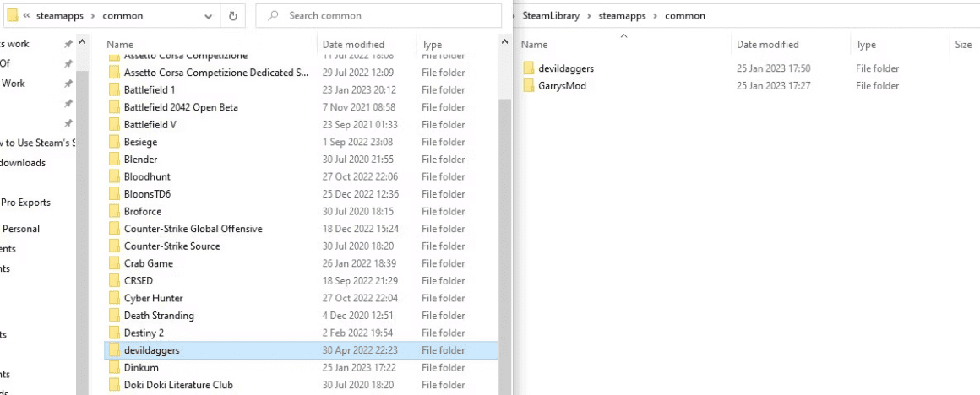
Task: Click SteamLibrary in the right window breadcrumb
Action: point(551,15)
